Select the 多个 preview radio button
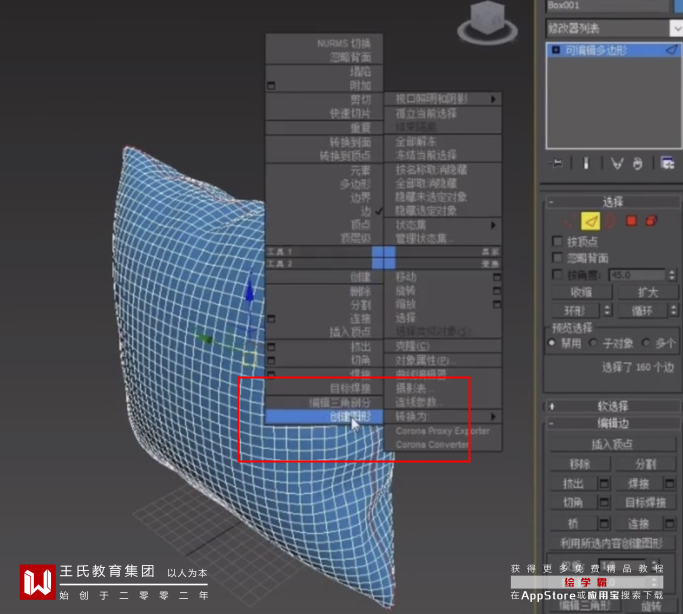The height and width of the screenshot is (614, 683). pos(646,343)
